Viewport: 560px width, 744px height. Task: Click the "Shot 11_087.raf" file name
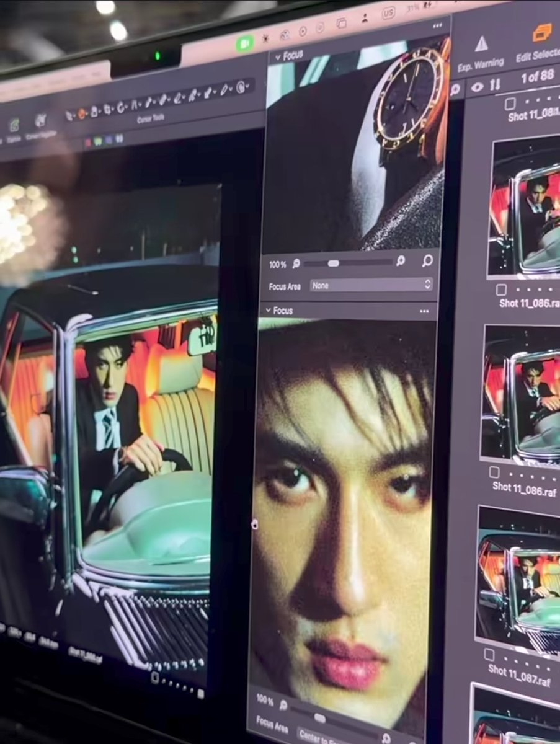(x=518, y=675)
